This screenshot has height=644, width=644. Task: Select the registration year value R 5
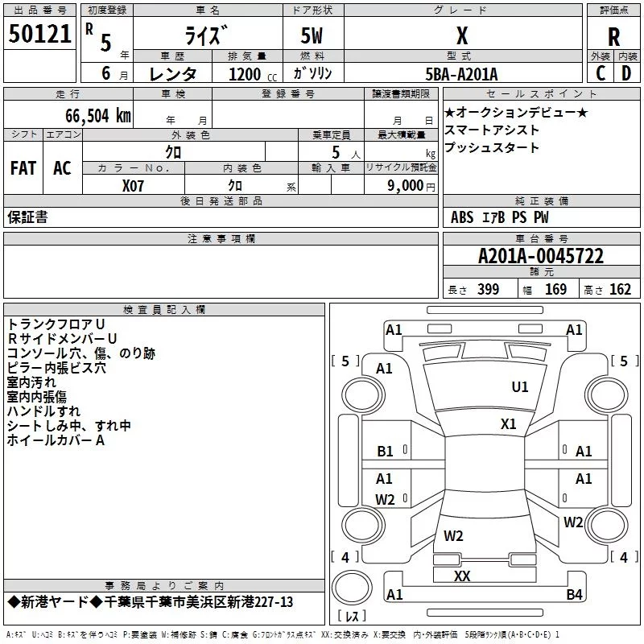pyautogui.click(x=98, y=37)
